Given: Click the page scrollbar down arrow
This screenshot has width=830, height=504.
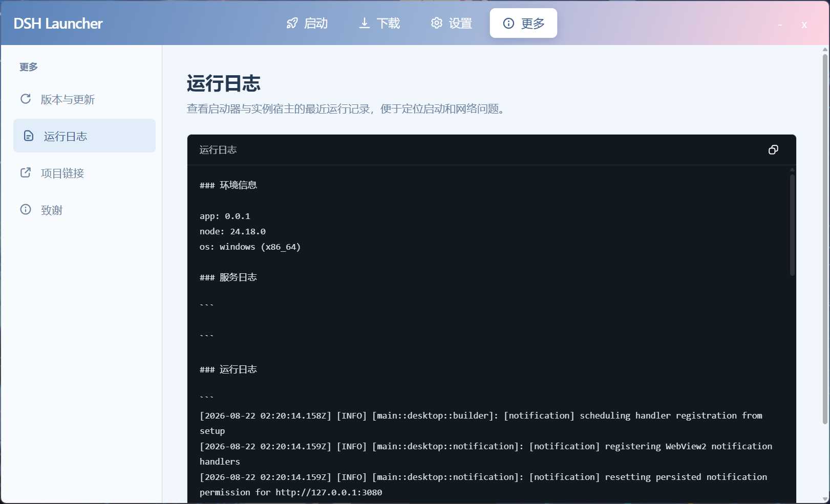Looking at the screenshot, I should [x=825, y=499].
